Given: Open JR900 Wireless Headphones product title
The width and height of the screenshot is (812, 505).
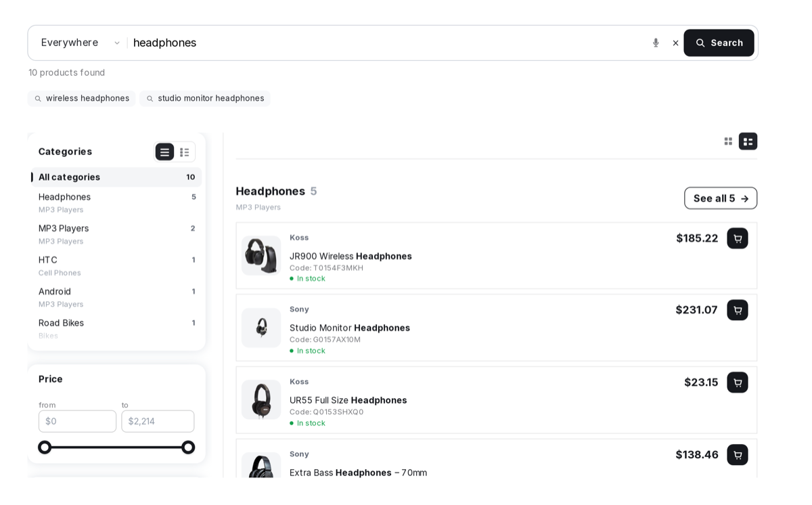Looking at the screenshot, I should pyautogui.click(x=351, y=256).
